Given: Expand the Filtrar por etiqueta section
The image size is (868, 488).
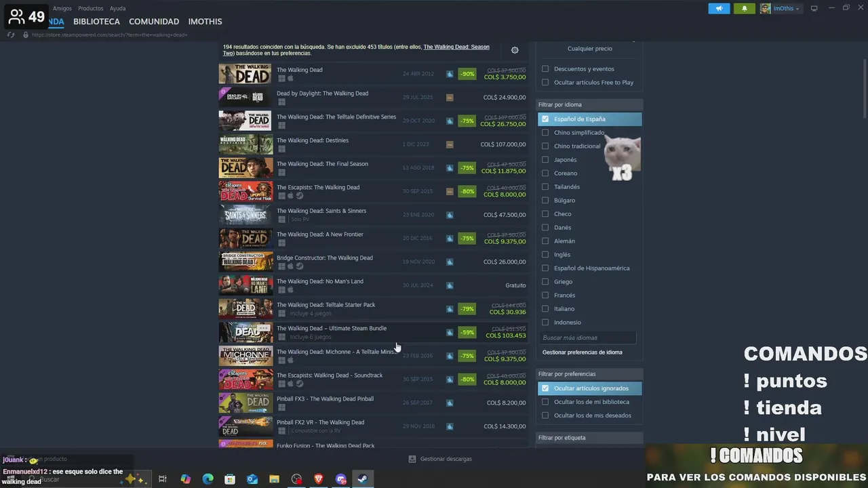Looking at the screenshot, I should pyautogui.click(x=589, y=438).
